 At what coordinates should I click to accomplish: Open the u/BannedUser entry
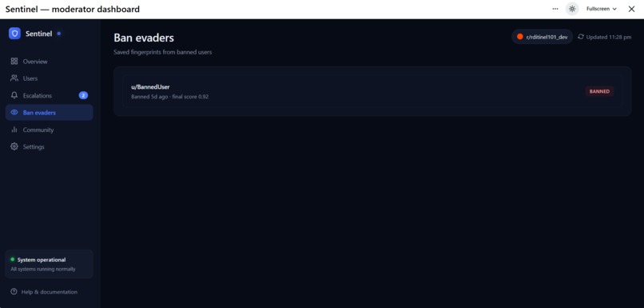coord(372,91)
